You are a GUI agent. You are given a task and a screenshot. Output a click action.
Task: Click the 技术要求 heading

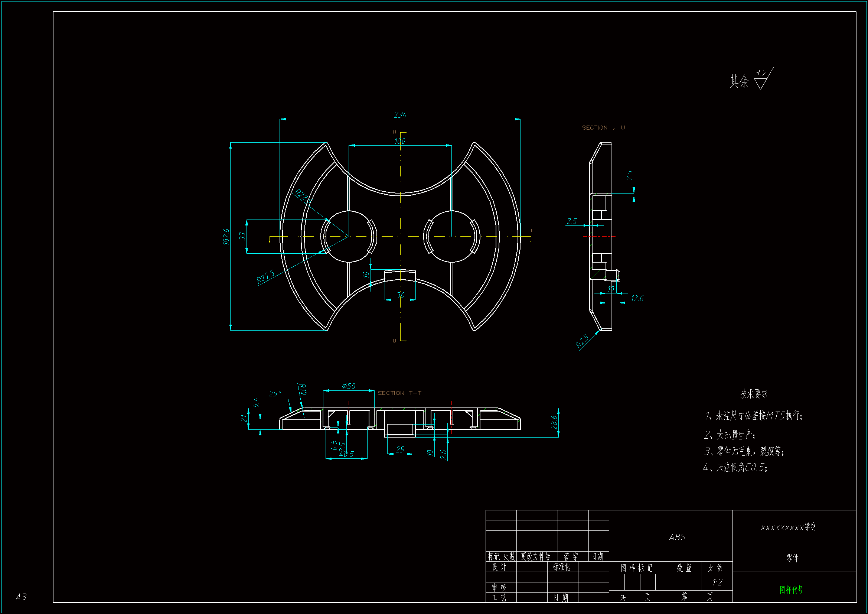754,394
